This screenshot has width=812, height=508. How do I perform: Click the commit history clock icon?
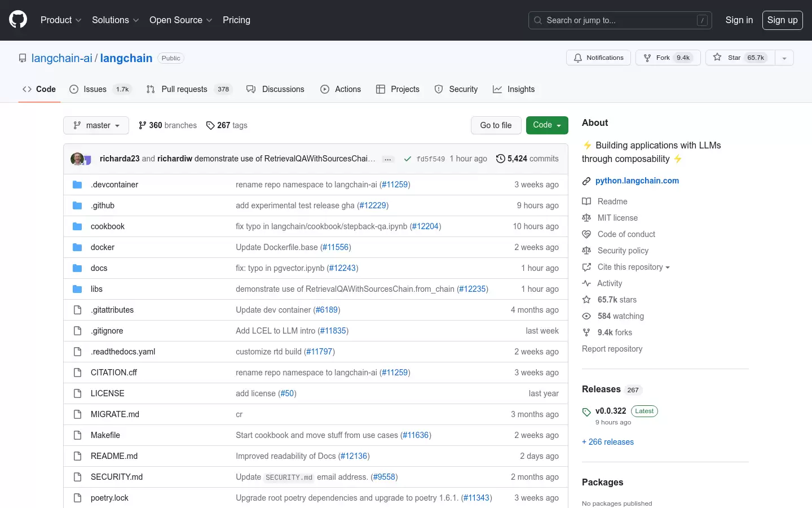500,159
